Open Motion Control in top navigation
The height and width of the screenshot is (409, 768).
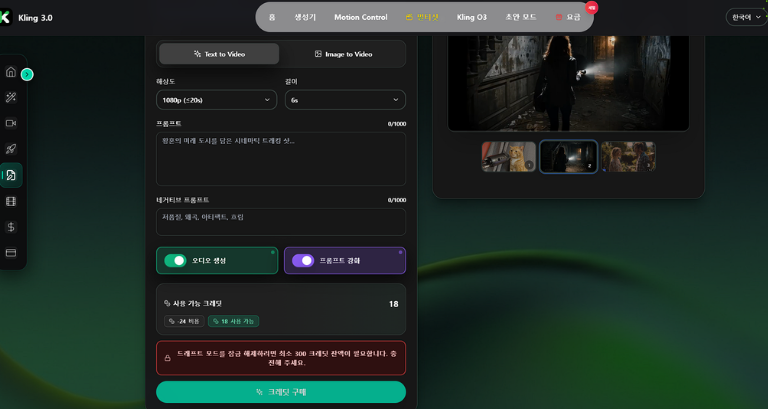tap(360, 17)
